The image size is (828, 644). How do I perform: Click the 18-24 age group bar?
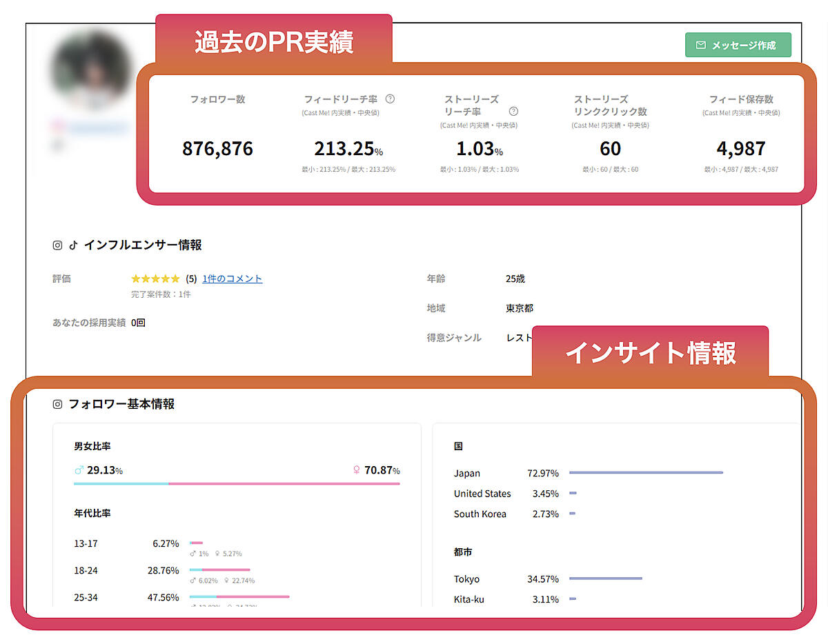pyautogui.click(x=219, y=570)
